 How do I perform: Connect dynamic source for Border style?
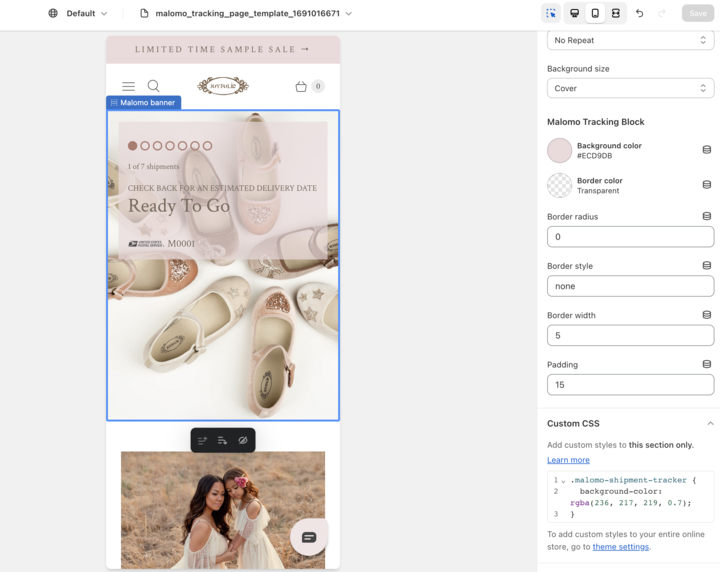point(707,265)
